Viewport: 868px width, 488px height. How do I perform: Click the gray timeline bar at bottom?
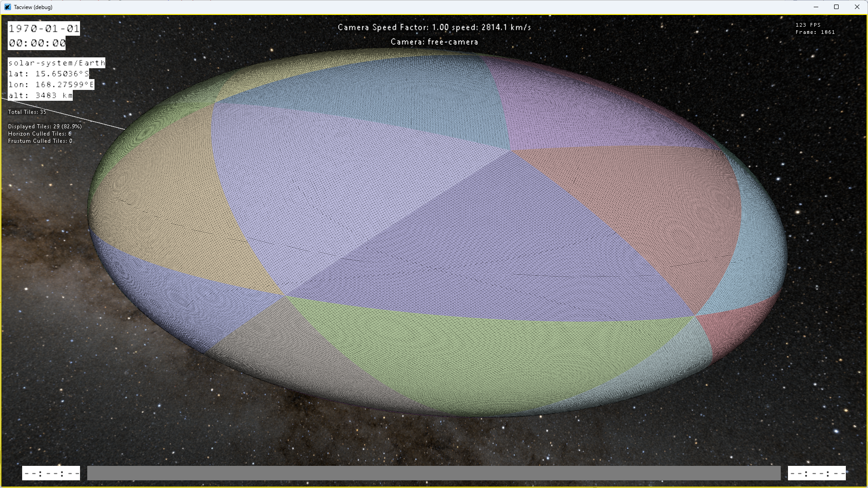(434, 473)
